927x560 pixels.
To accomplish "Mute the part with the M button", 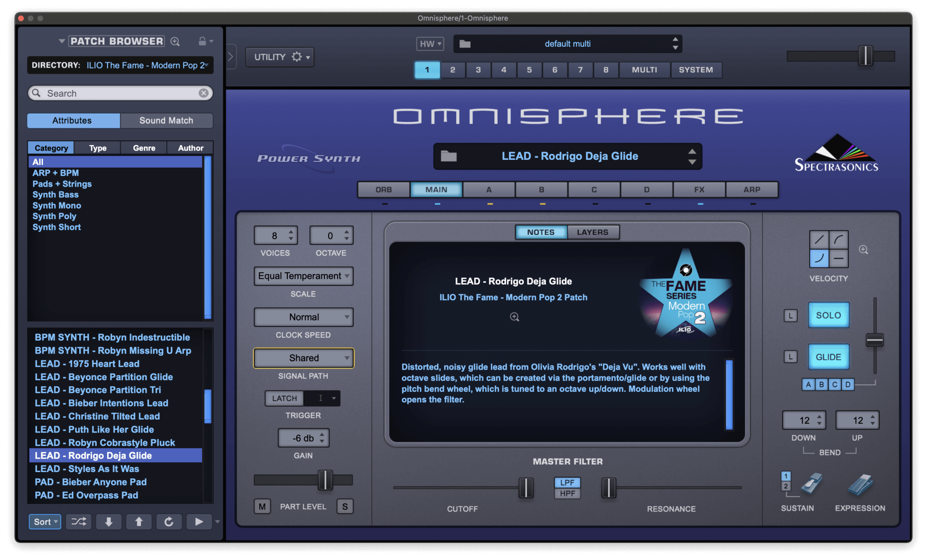I will pyautogui.click(x=262, y=507).
